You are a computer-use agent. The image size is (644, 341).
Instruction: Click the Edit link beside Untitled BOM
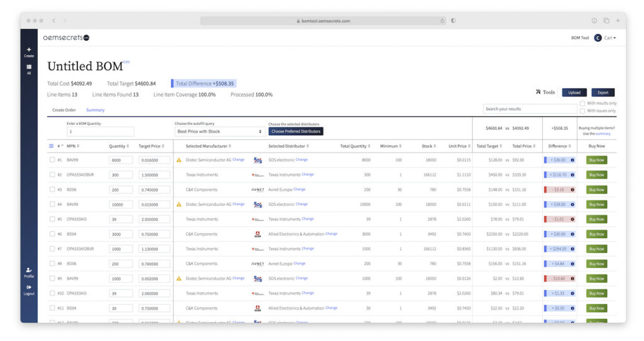(x=126, y=62)
